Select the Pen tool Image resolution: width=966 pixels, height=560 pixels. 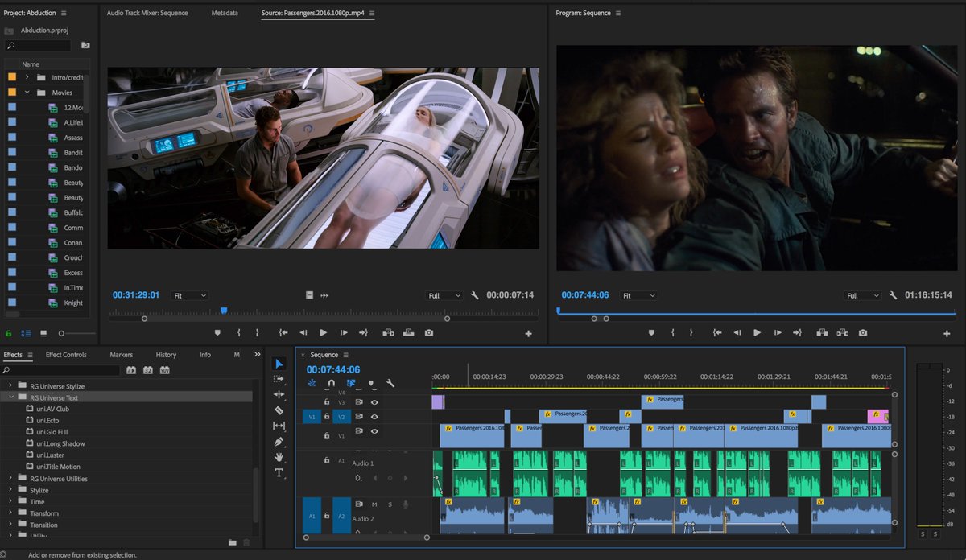tap(279, 442)
